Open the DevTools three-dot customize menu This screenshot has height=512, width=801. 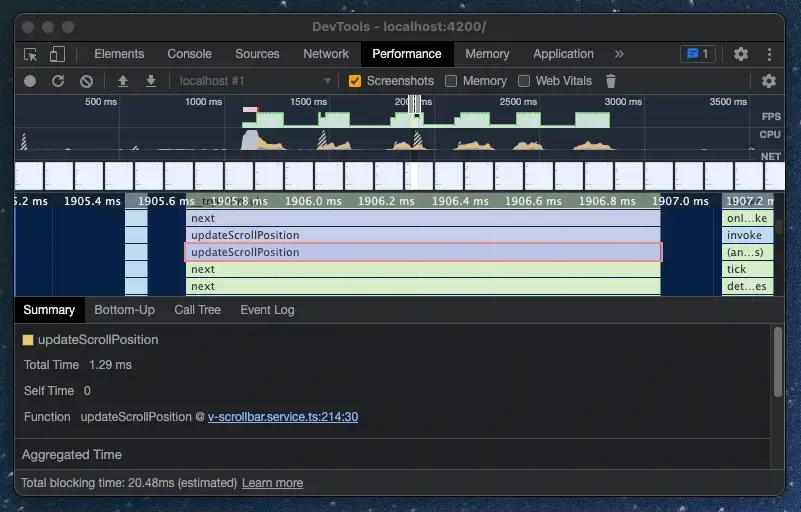click(769, 54)
